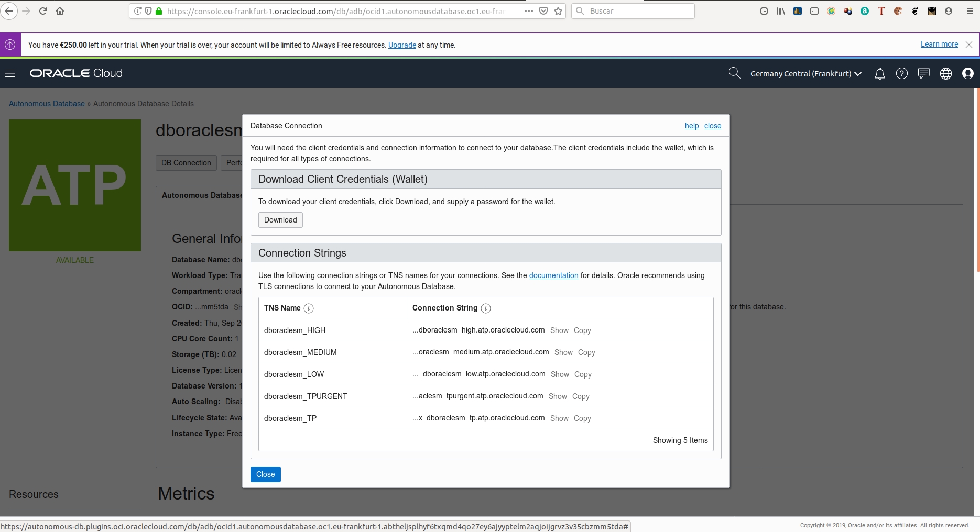Select the dboraclesm_HIGH TNS name

tap(295, 330)
